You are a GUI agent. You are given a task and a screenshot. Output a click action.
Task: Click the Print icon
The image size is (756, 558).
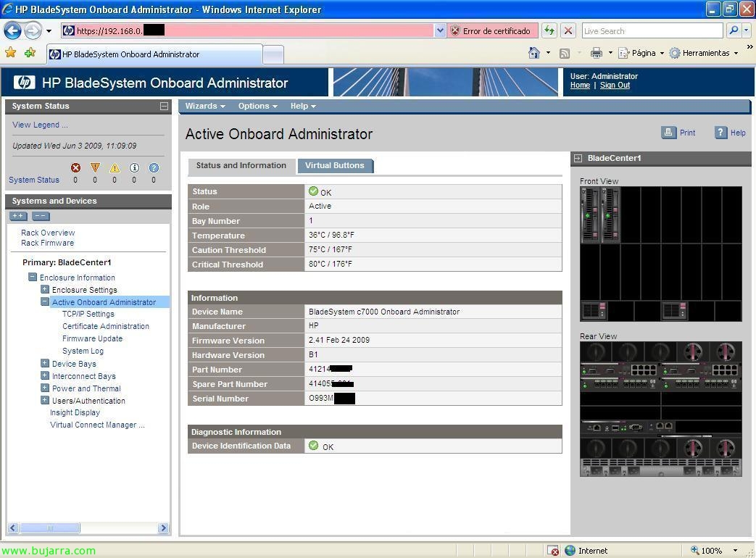point(668,133)
